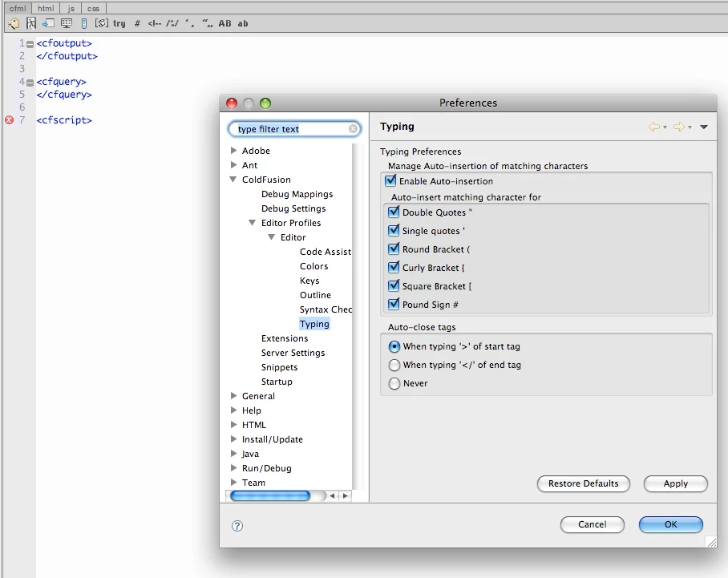This screenshot has height=578, width=728.
Task: Collapse the ColdFusion tree node
Action: [233, 180]
